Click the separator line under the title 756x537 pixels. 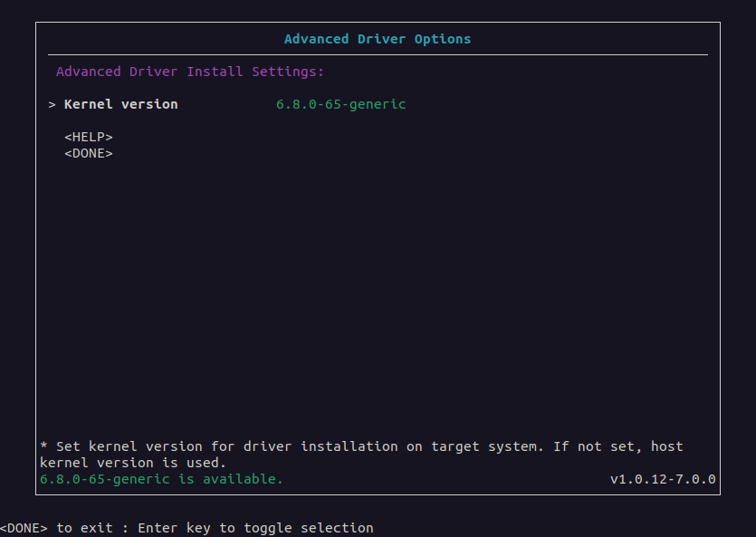pyautogui.click(x=378, y=55)
